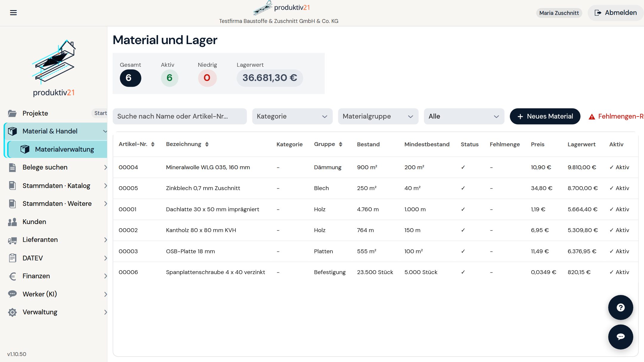Image resolution: width=644 pixels, height=362 pixels.
Task: Click the Belege suchen document icon
Action: pos(12,167)
